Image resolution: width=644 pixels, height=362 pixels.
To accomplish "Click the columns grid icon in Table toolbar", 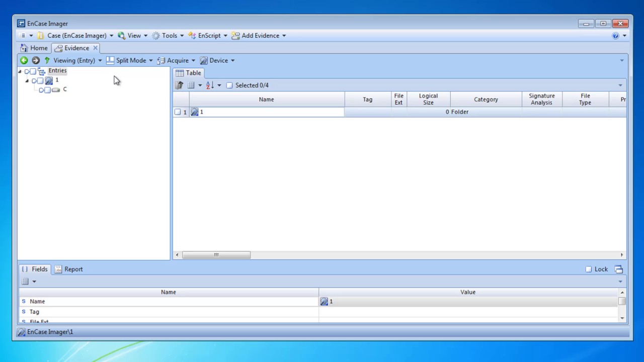I will 191,85.
